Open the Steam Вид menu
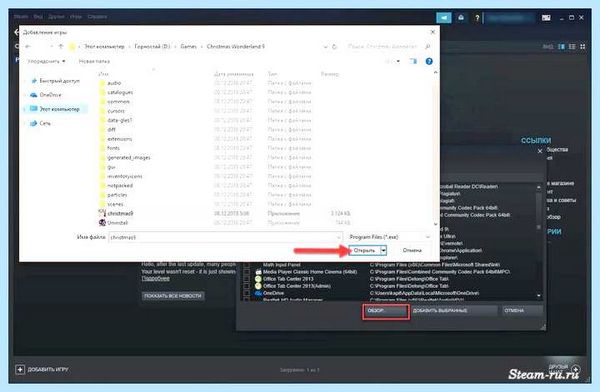The height and width of the screenshot is (392, 600). (38, 17)
